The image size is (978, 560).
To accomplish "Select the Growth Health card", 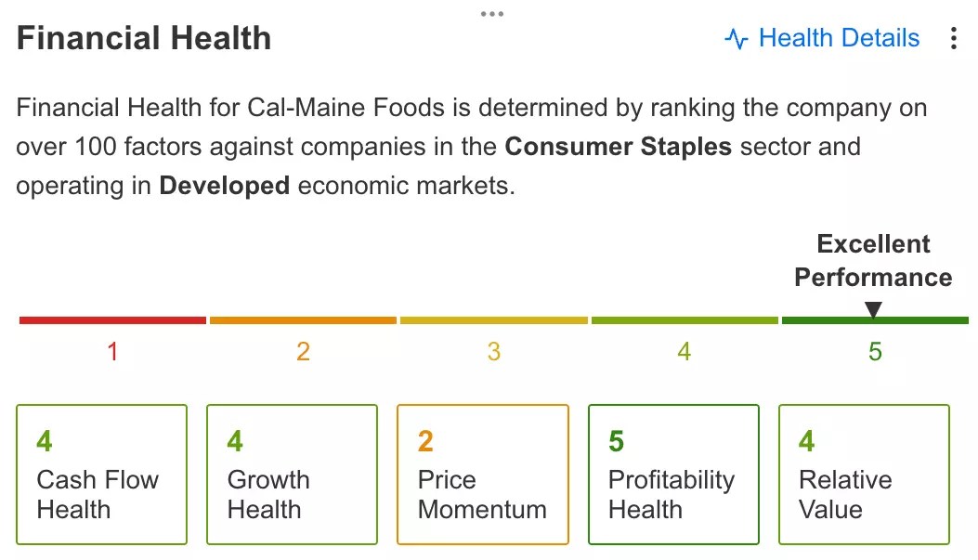I will click(292, 475).
